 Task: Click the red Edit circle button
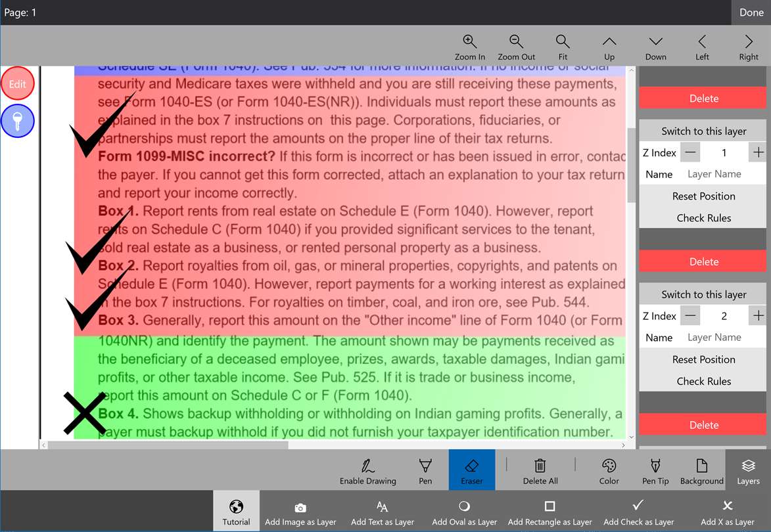pyautogui.click(x=17, y=83)
